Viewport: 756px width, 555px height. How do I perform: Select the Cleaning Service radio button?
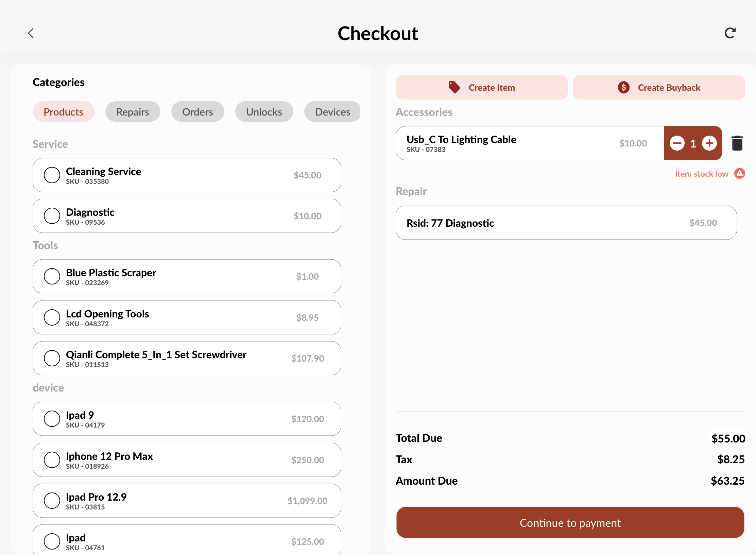[52, 175]
